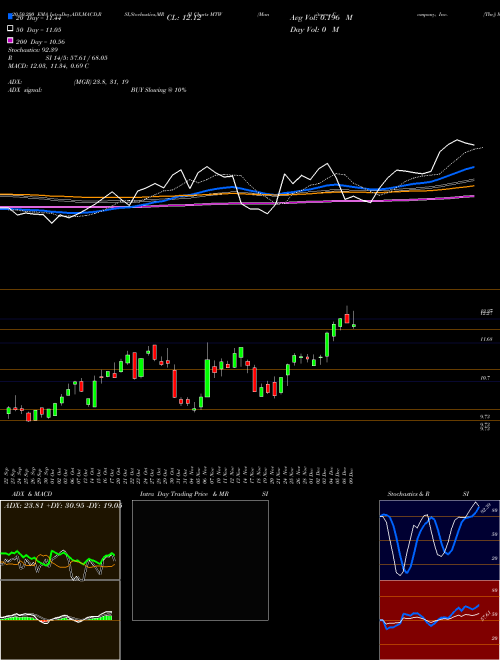The width and height of the screenshot is (500, 660).
Task: Click the 'MACD: 12.03, 11.34, 0.69 C' line
Action: pos(48,66)
